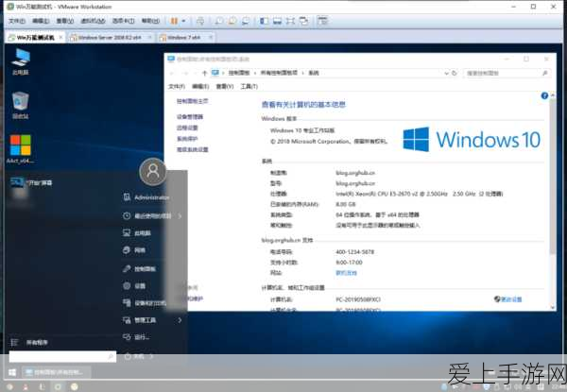Screen dimensions: 567x392
Task: Open devices and printers in Start menu
Action: coord(145,303)
